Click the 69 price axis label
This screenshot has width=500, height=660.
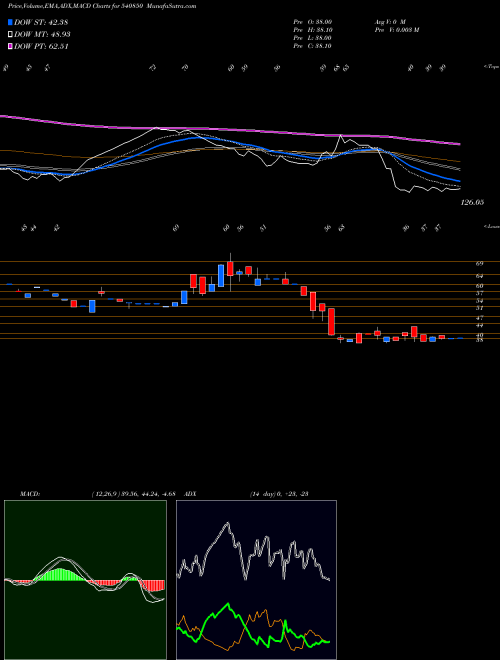479,263
